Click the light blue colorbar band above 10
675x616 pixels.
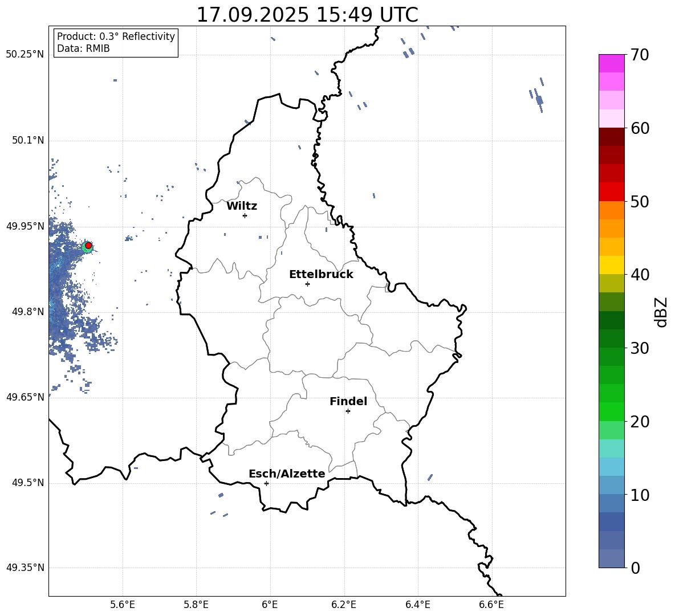click(612, 486)
